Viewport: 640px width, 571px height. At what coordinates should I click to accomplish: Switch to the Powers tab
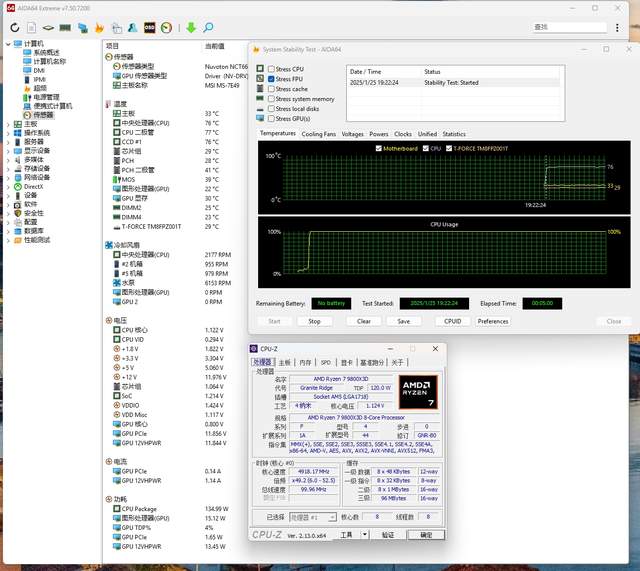(379, 134)
